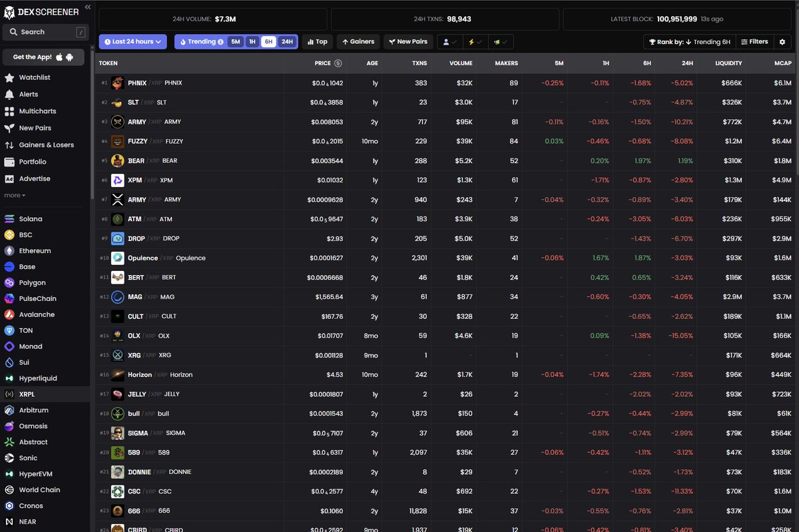Image resolution: width=799 pixels, height=532 pixels.
Task: Toggle the ads filter with megaphone icon
Action: 500,42
